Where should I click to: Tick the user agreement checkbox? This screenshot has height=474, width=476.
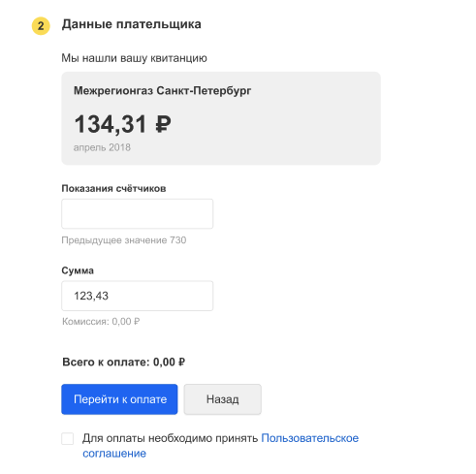68,439
